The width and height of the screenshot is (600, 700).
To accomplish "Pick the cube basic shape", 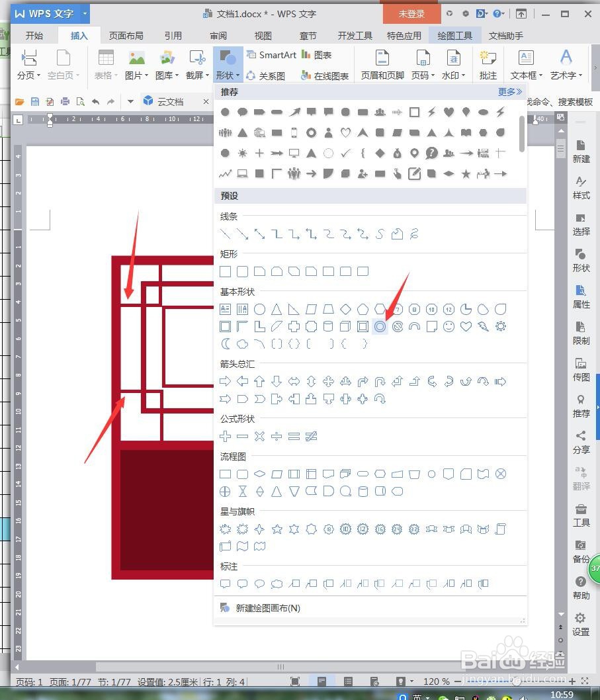I will 345,326.
